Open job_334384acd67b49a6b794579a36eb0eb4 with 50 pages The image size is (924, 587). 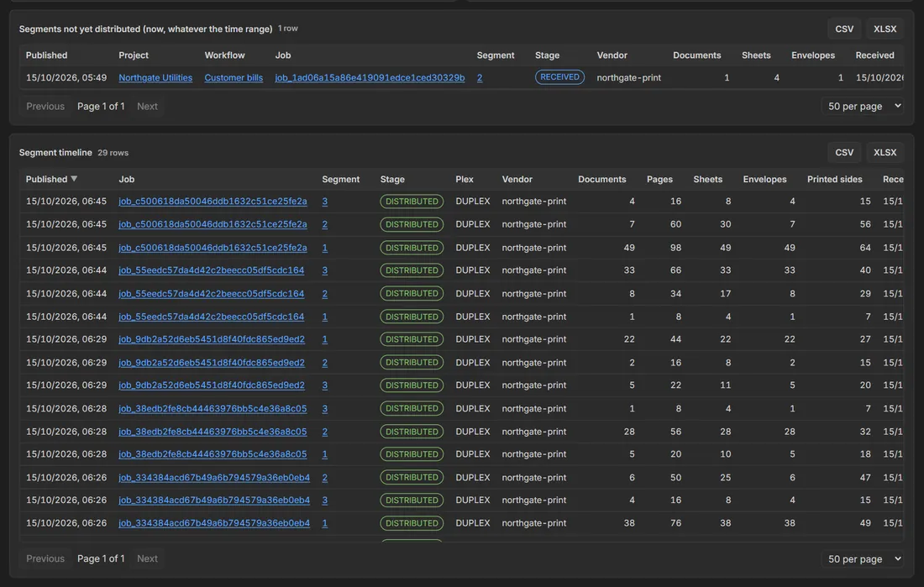[214, 478]
